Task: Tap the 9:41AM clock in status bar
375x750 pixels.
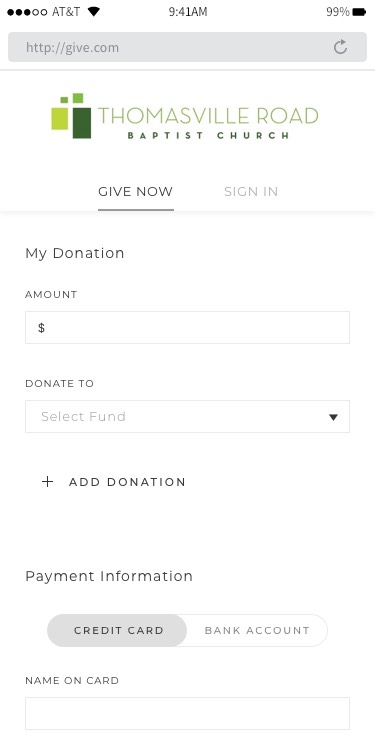Action: tap(188, 12)
